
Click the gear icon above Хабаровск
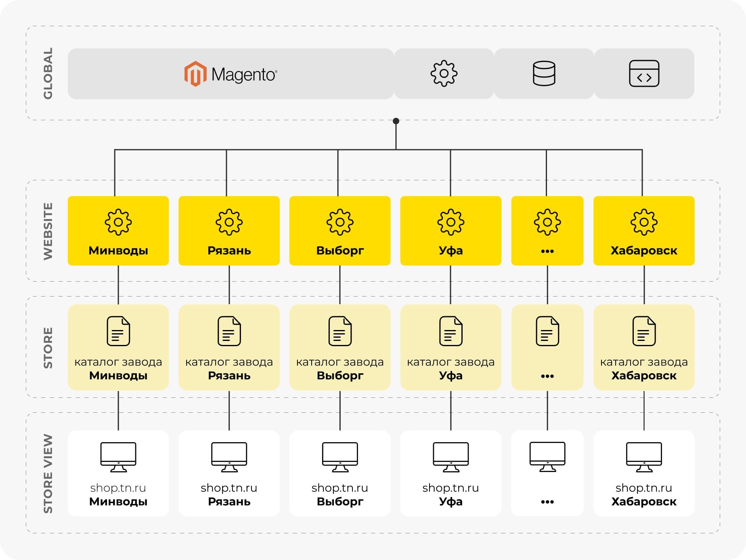click(644, 222)
